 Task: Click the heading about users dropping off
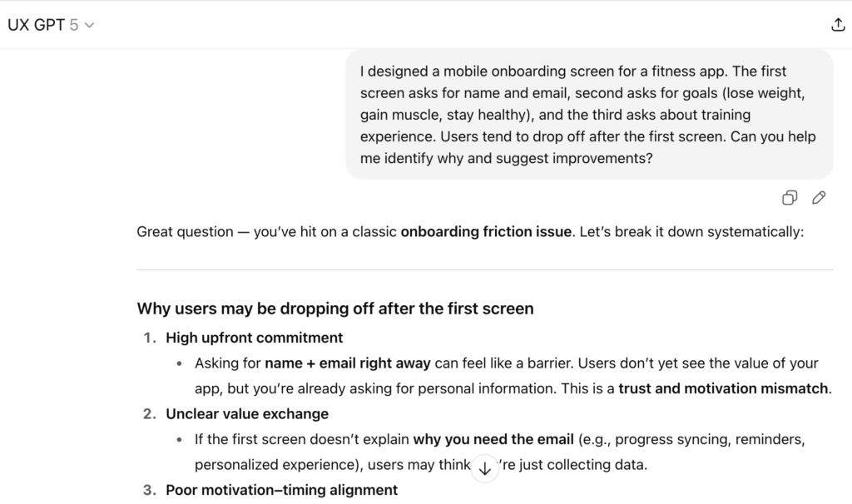(x=335, y=309)
